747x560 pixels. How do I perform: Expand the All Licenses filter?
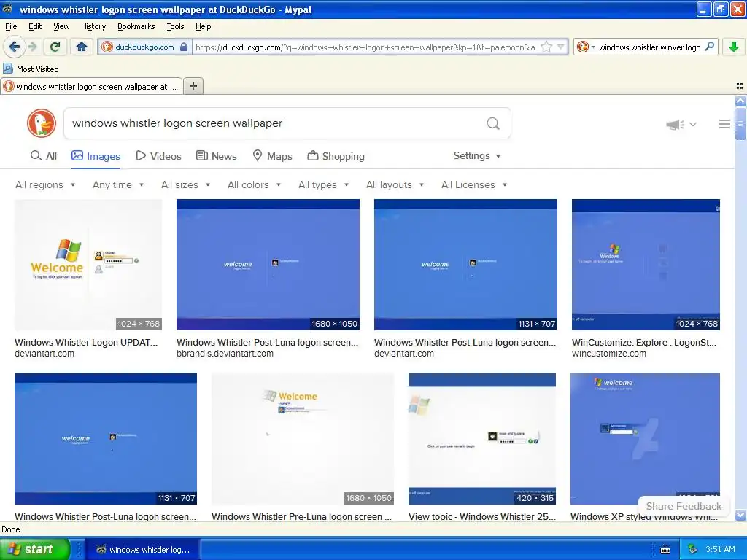point(474,184)
